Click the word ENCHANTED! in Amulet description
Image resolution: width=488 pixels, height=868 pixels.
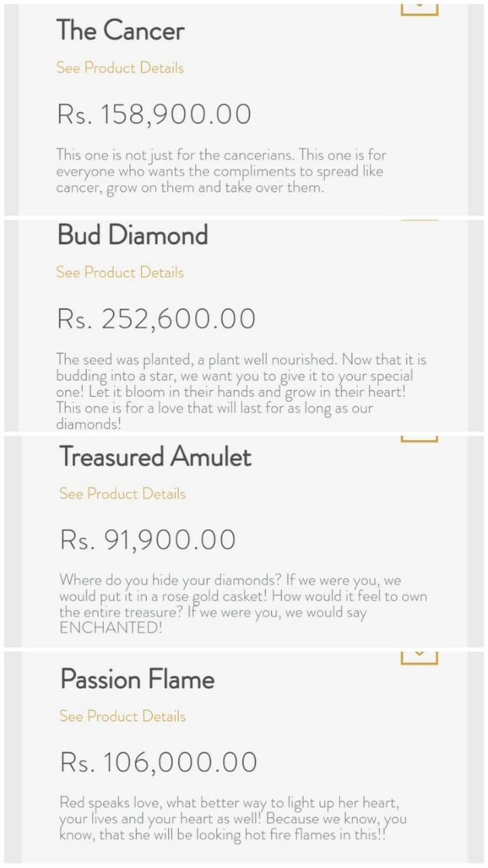click(x=111, y=628)
